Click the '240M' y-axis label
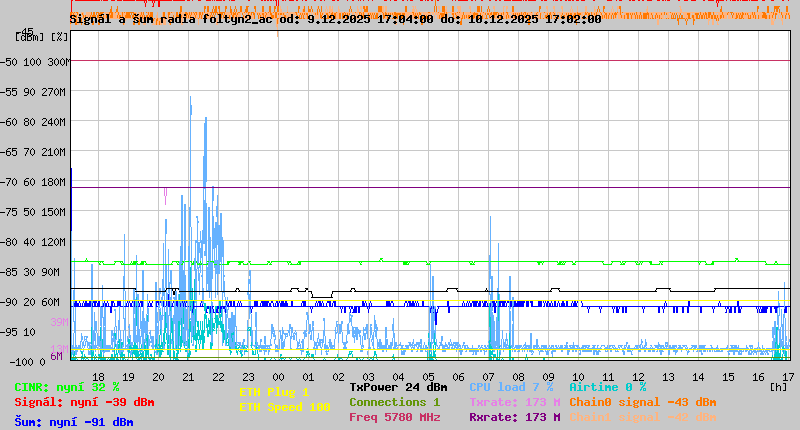The height and width of the screenshot is (430, 800). (54, 122)
